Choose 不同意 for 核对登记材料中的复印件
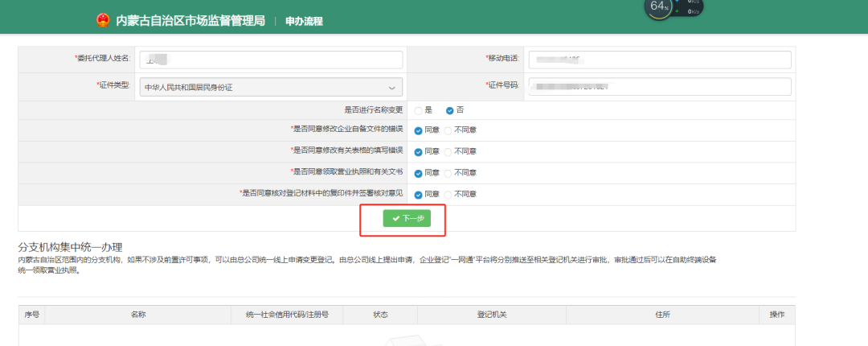This screenshot has width=868, height=346. [x=448, y=195]
